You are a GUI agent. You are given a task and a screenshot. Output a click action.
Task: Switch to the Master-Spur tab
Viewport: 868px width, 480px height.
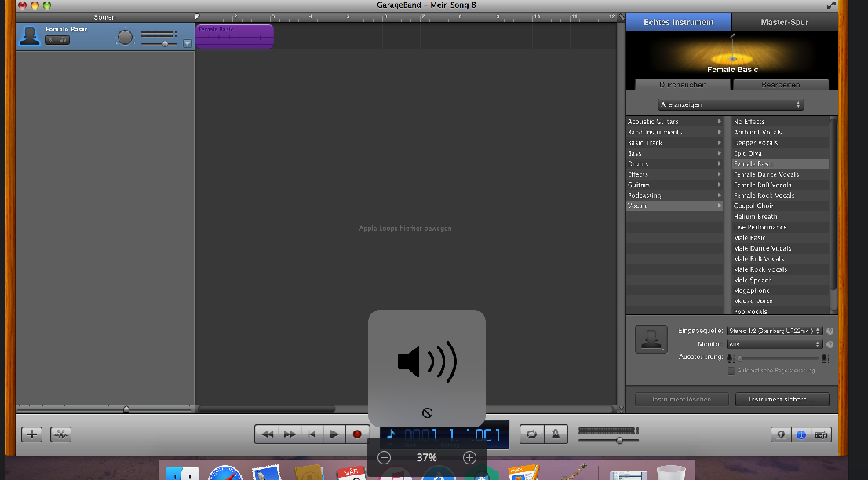(x=784, y=22)
